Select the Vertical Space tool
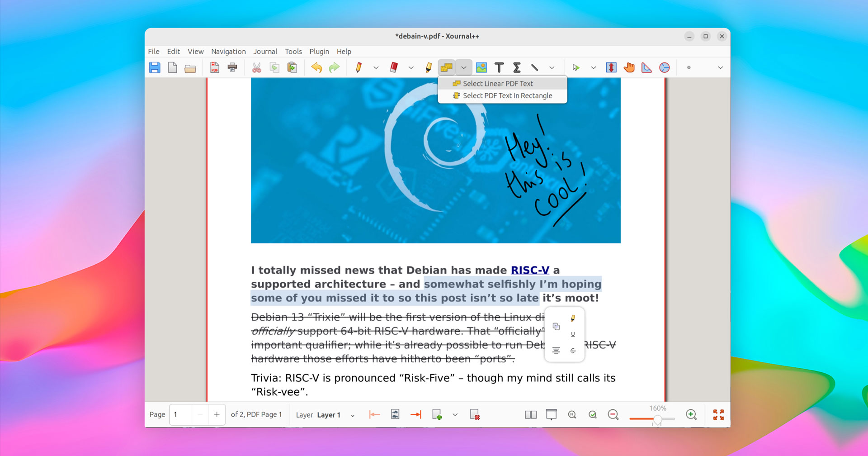This screenshot has height=456, width=868. coord(611,68)
